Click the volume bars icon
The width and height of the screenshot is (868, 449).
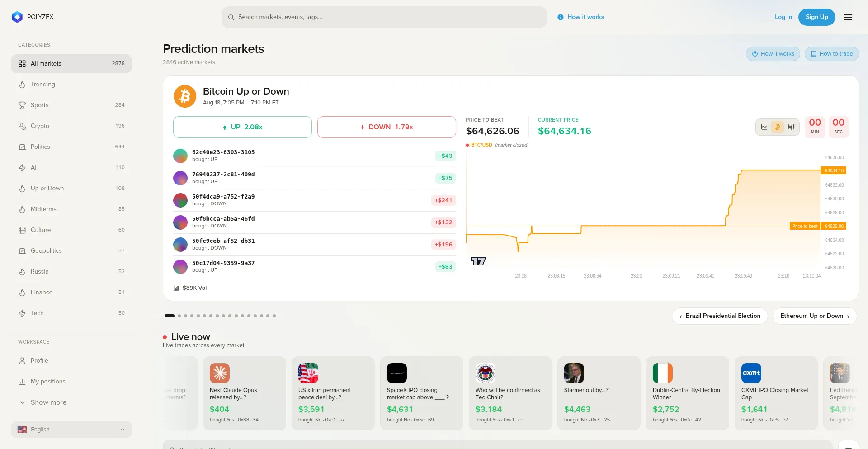coord(176,288)
